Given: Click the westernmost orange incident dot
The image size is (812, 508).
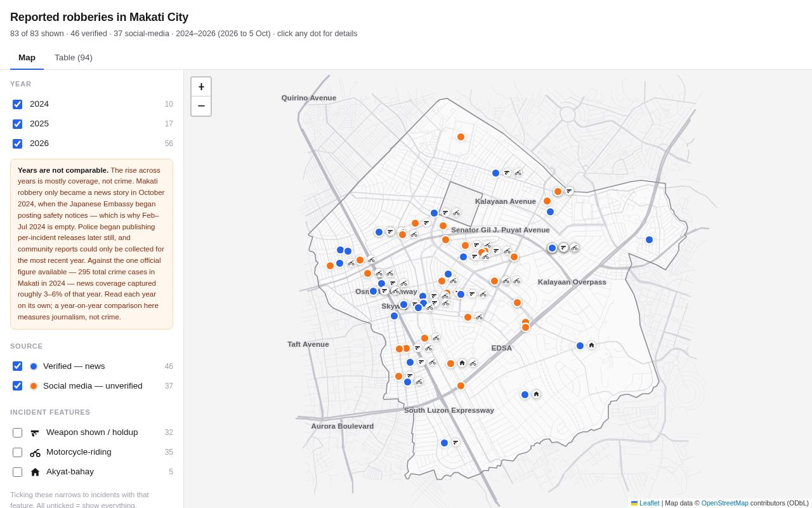Looking at the screenshot, I should (x=330, y=265).
